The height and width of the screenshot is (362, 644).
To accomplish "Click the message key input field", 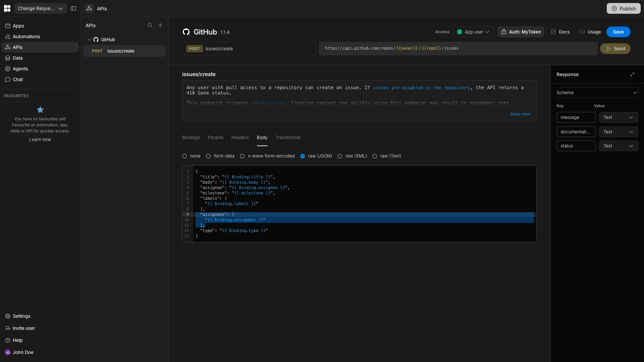I will (576, 117).
